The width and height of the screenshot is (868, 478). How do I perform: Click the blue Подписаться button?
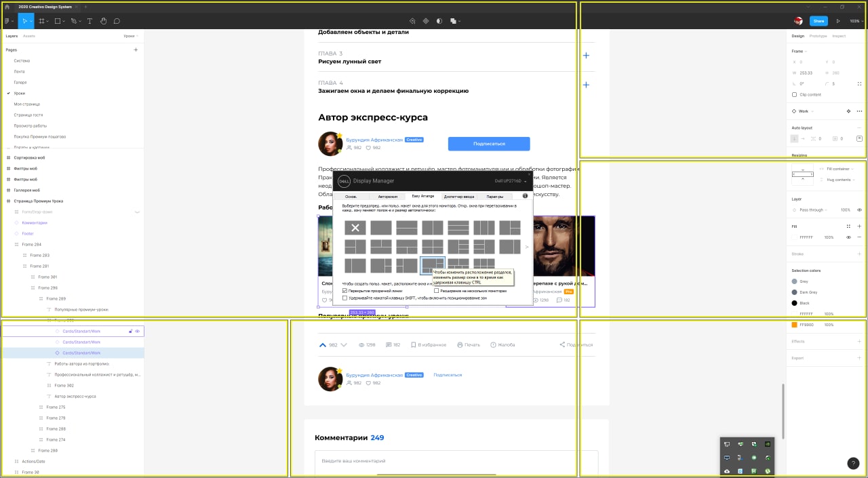[x=488, y=144]
